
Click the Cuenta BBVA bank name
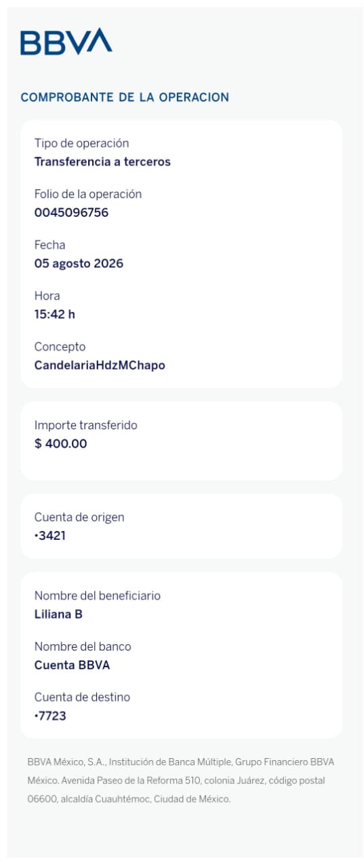[72, 665]
